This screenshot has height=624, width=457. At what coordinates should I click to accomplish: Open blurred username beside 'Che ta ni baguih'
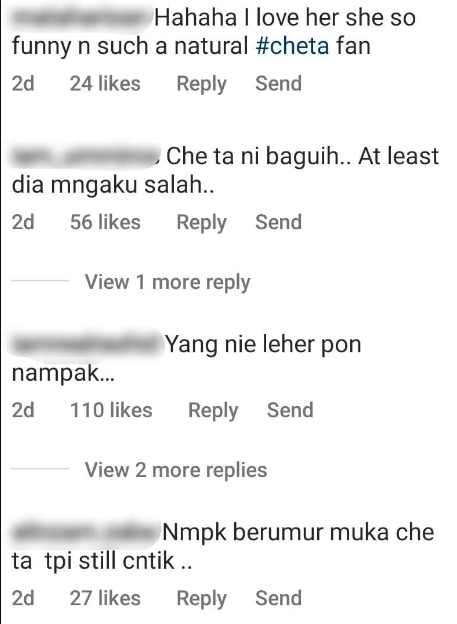click(x=86, y=156)
